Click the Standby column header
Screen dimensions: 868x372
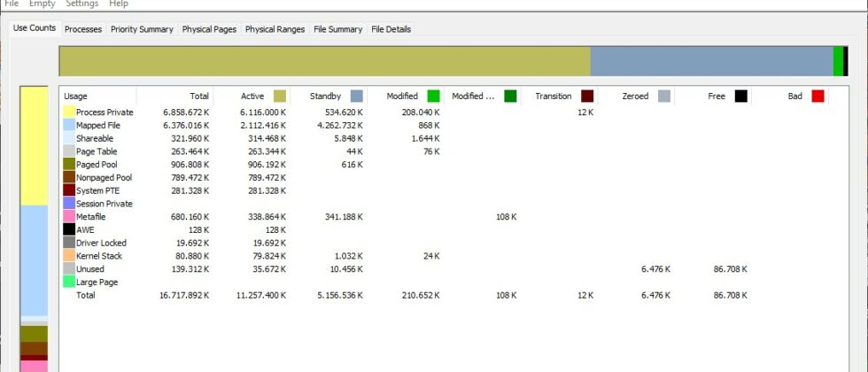pos(329,96)
